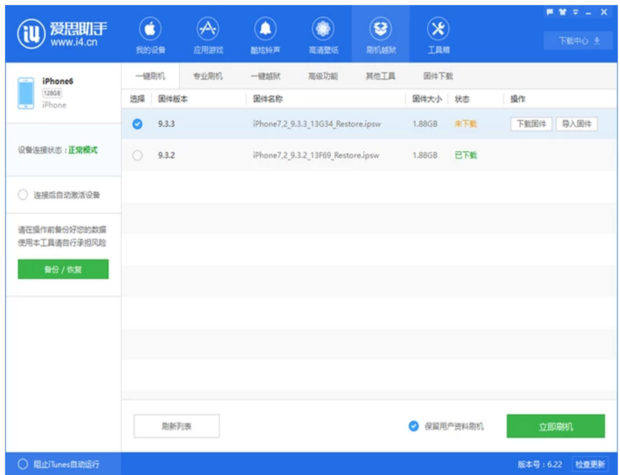The height and width of the screenshot is (475, 620).
Task: Click 刷新列表 button
Action: [x=176, y=426]
